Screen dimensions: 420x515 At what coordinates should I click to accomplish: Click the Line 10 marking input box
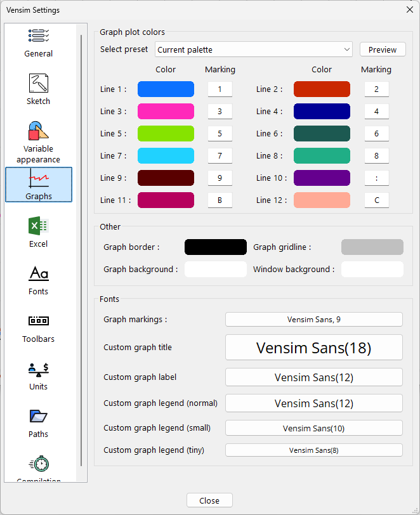[376, 178]
